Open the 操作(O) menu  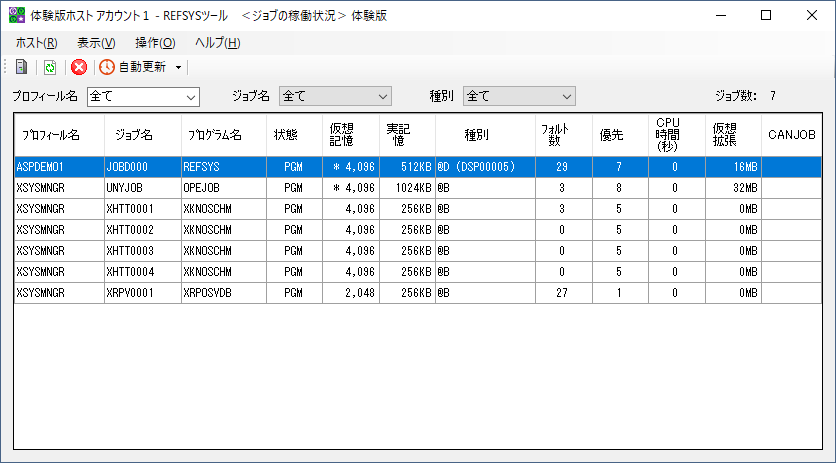(156, 43)
